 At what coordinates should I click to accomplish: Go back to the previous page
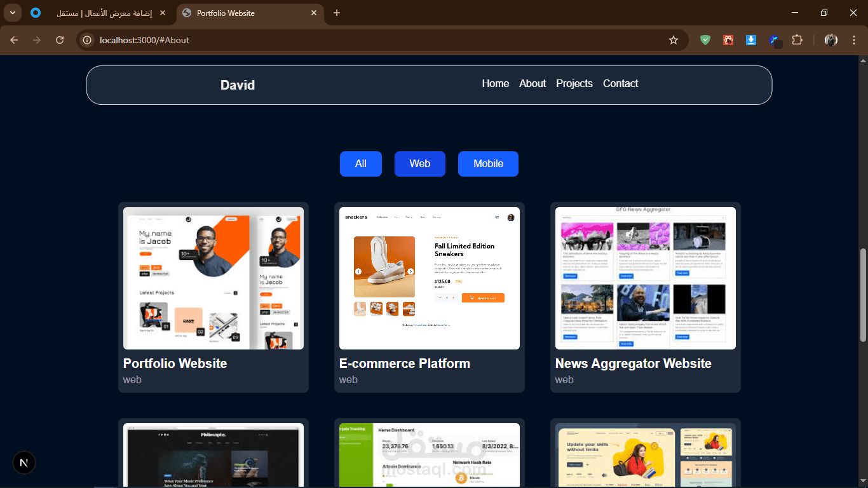coord(14,40)
